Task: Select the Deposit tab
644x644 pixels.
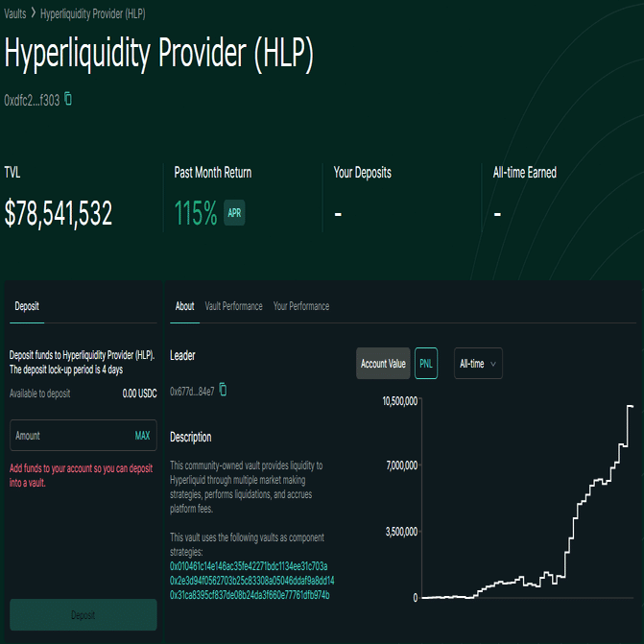Action: (x=27, y=306)
